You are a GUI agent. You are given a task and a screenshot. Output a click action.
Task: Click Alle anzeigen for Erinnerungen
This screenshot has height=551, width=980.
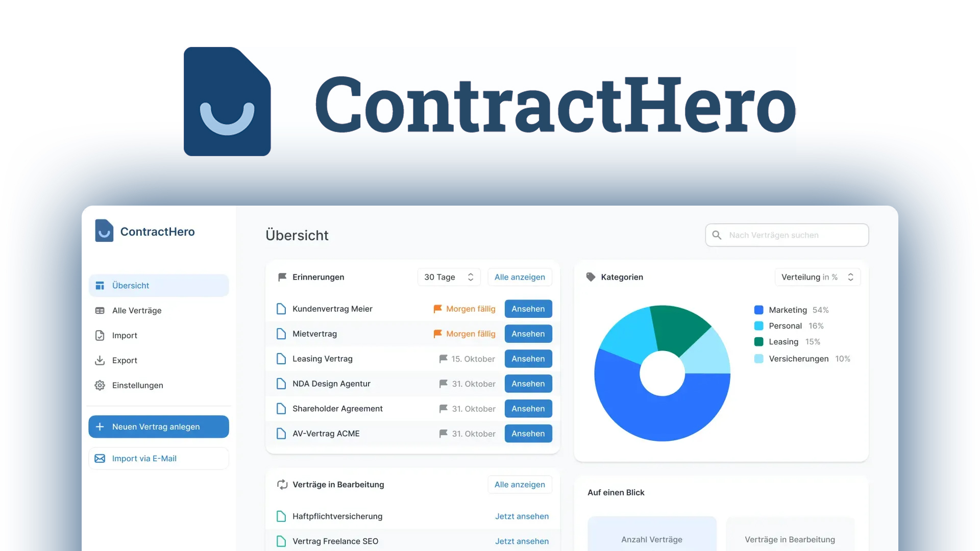tap(519, 277)
